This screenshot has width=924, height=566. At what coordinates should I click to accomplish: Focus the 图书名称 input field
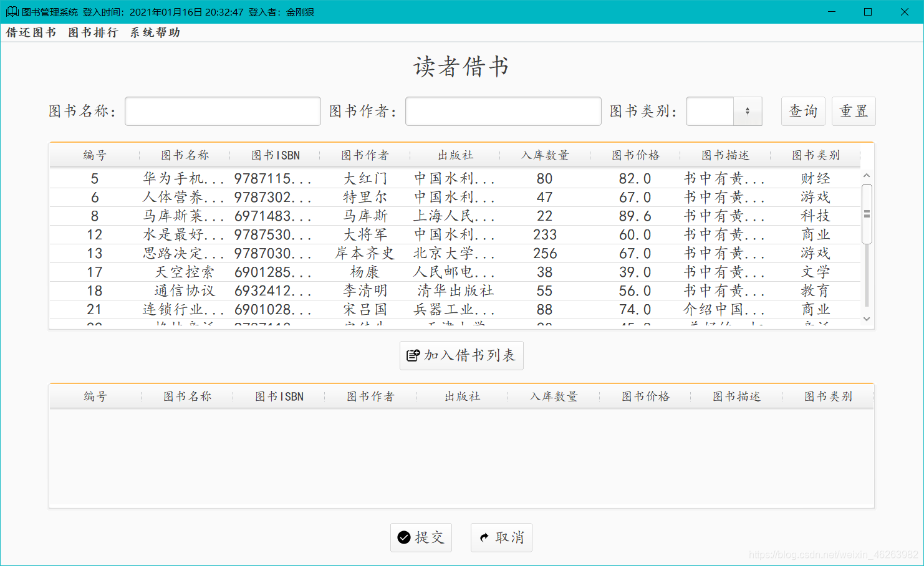[x=223, y=111]
